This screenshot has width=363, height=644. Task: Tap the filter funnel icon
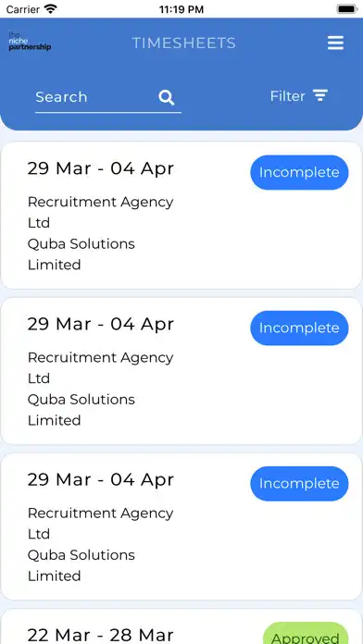click(x=320, y=95)
